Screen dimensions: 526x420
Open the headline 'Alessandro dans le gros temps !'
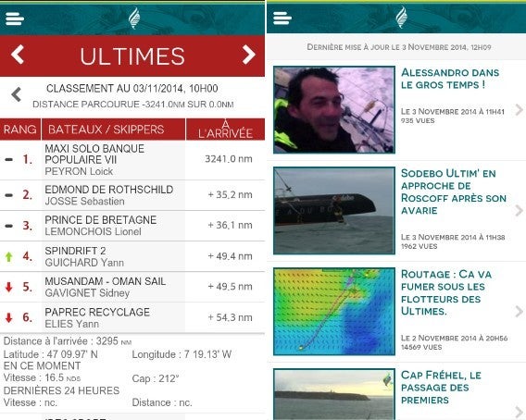[x=450, y=79]
